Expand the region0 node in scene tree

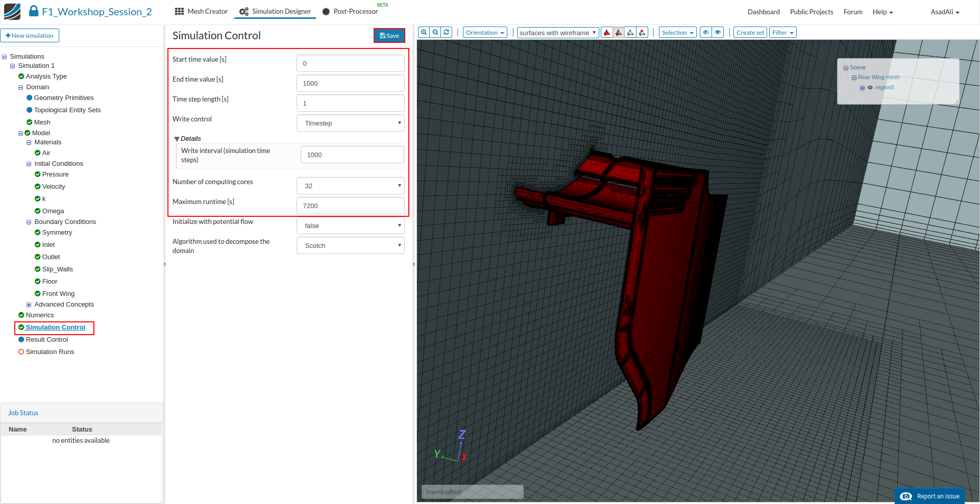(862, 88)
